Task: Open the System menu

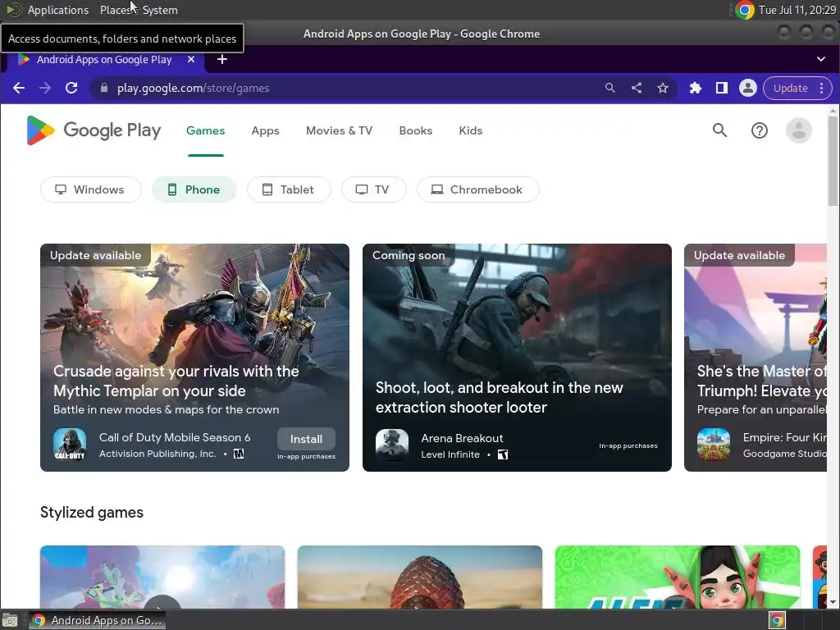Action: pos(160,10)
